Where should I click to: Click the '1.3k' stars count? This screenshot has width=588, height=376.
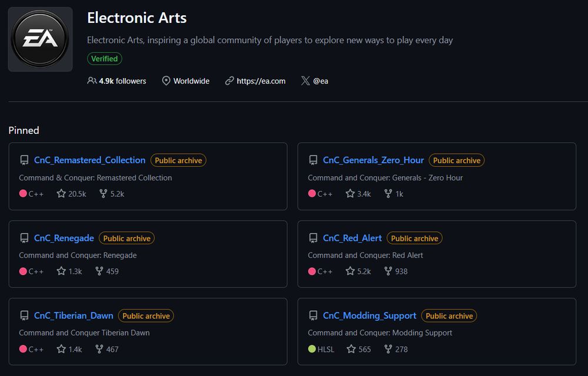75,271
